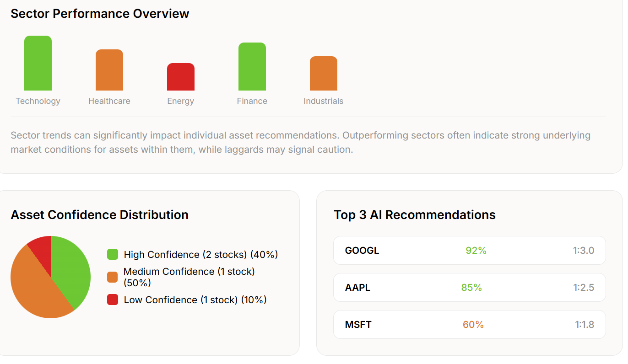
Task: Click the High Confidence (2 stocks) legend label
Action: [x=201, y=254]
